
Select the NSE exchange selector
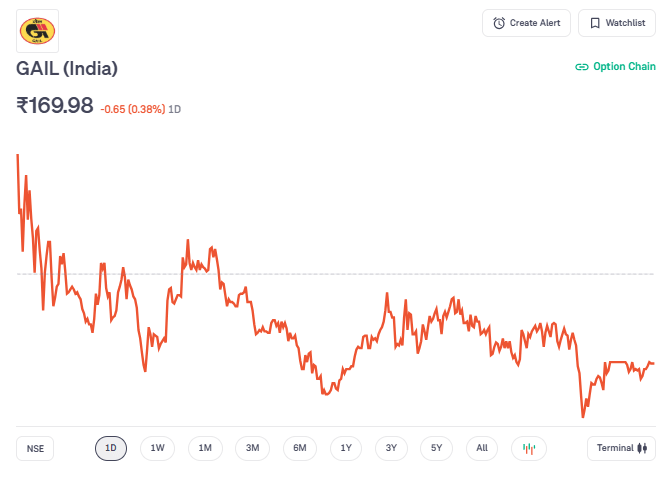[35, 448]
